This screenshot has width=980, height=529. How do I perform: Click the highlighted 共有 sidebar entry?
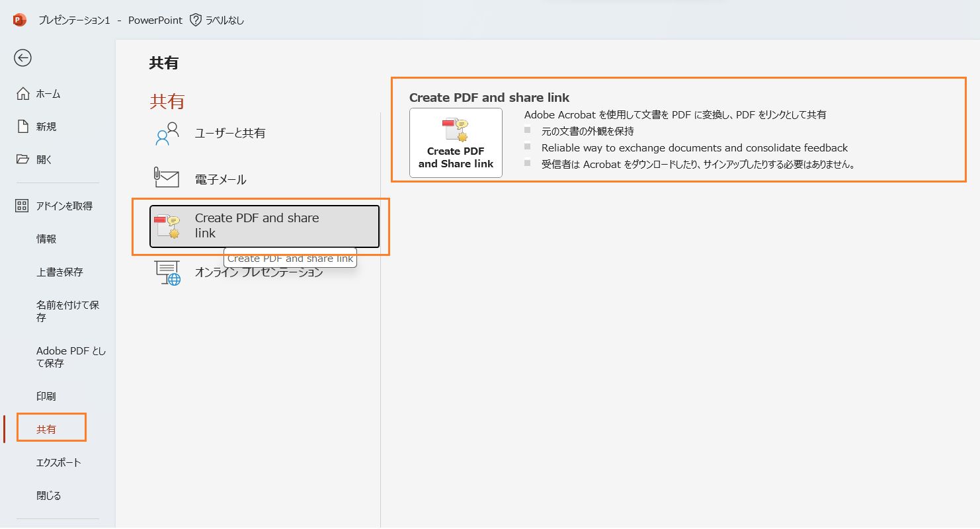click(47, 428)
